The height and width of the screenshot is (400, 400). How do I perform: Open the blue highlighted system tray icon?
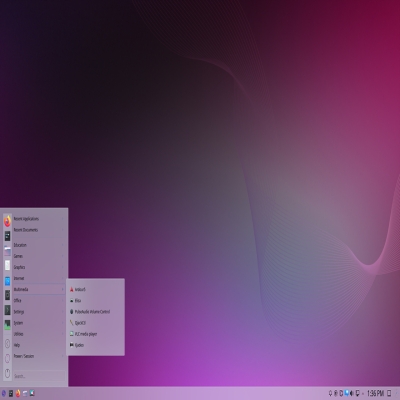[x=346, y=393]
